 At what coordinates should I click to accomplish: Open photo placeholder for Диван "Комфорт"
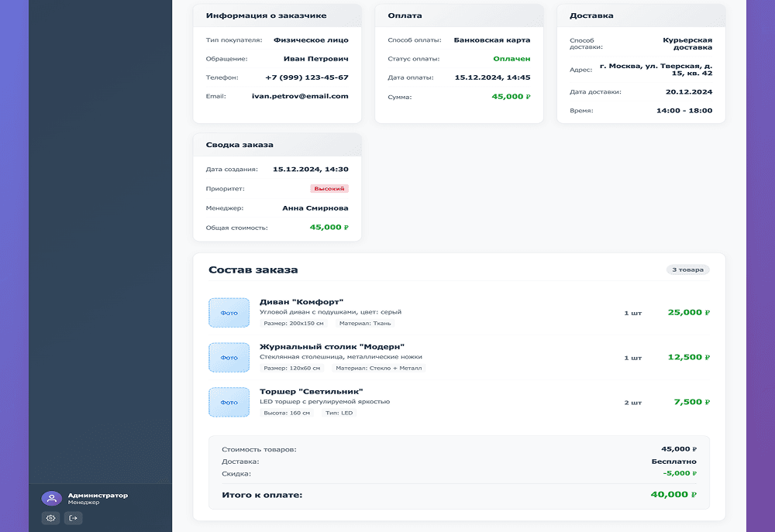click(x=229, y=313)
